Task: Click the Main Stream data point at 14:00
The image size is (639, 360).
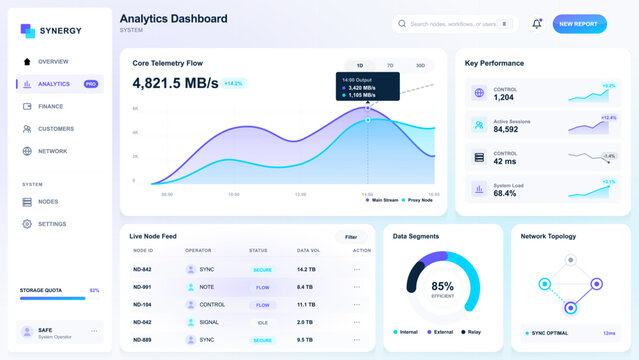Action: (x=368, y=108)
